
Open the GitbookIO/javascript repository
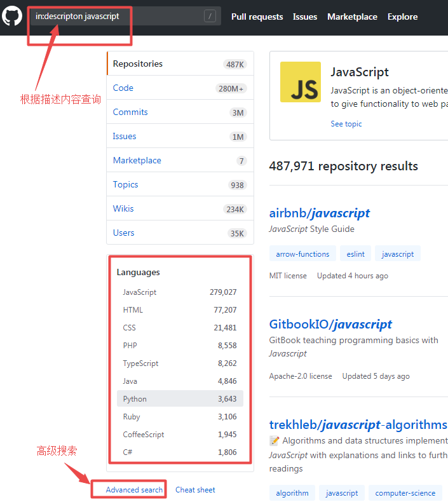pyautogui.click(x=330, y=324)
